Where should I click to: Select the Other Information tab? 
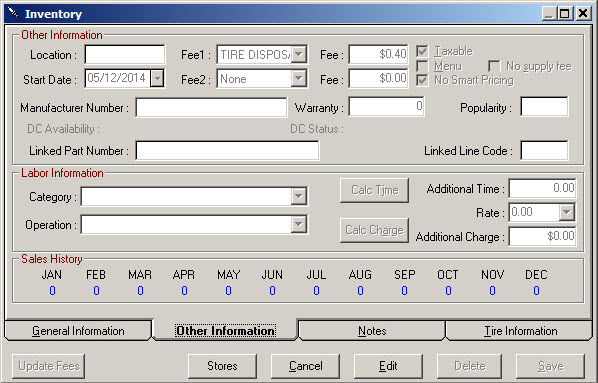click(x=225, y=331)
